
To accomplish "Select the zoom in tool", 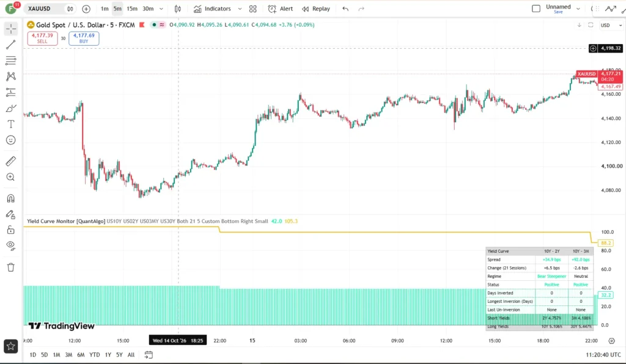I will click(11, 177).
